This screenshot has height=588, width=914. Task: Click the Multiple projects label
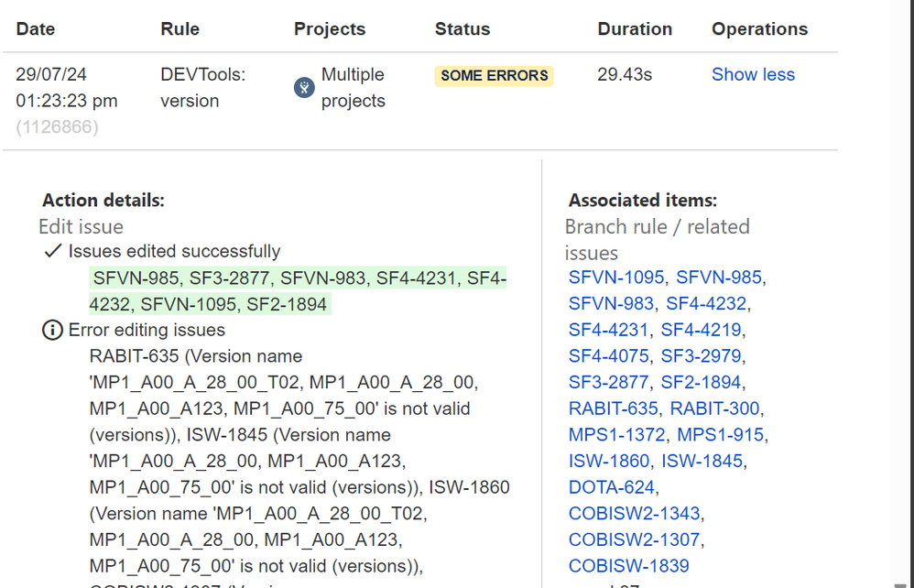[354, 87]
